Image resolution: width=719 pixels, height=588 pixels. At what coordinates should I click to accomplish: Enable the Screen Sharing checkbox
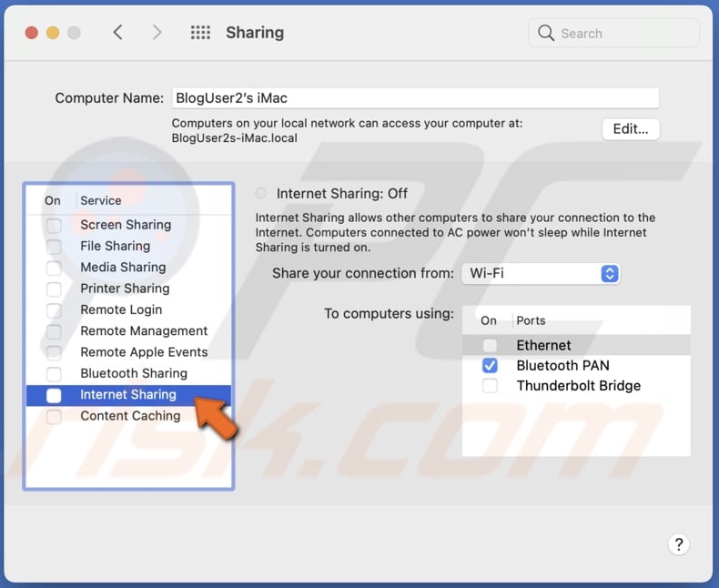(x=54, y=225)
